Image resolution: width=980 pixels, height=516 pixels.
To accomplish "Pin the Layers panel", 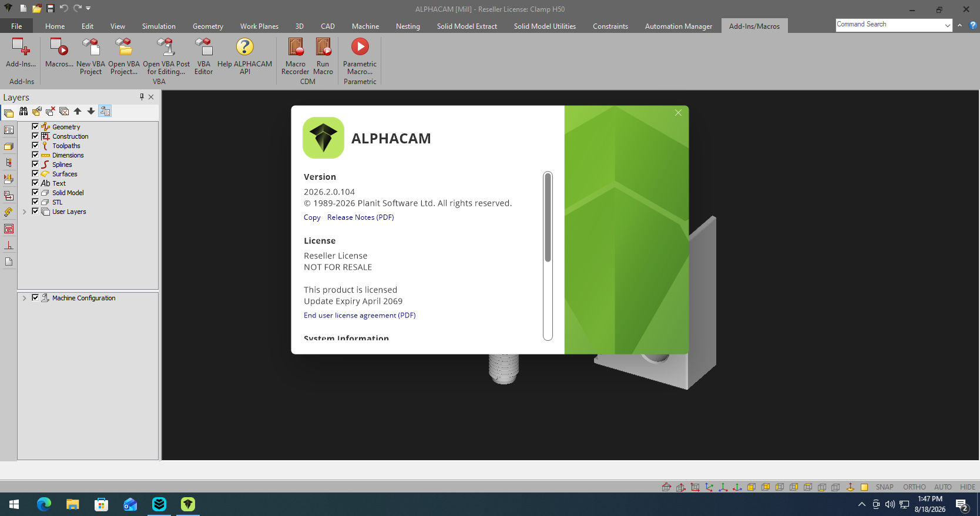I will [x=142, y=97].
